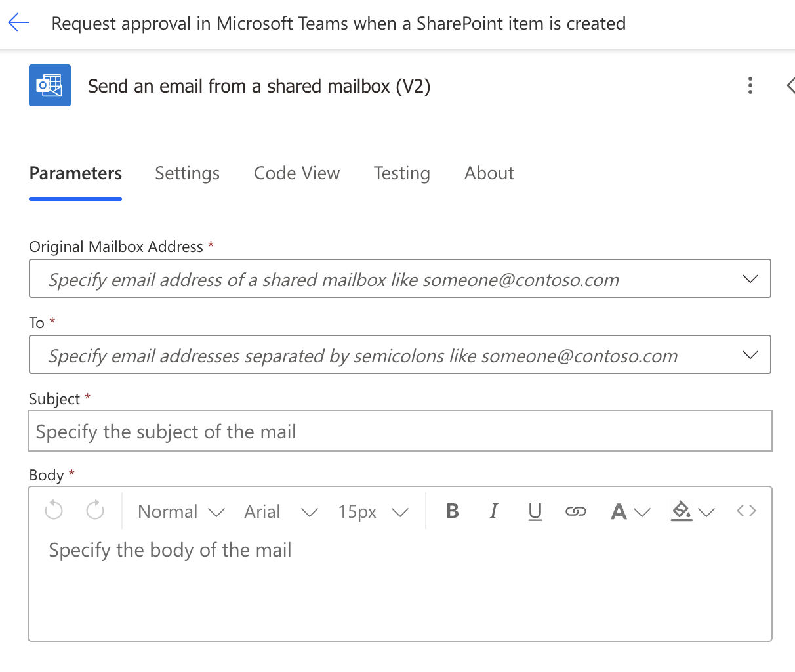Expand the To field dropdown arrow
Screen dimensions: 795x672
tap(750, 355)
